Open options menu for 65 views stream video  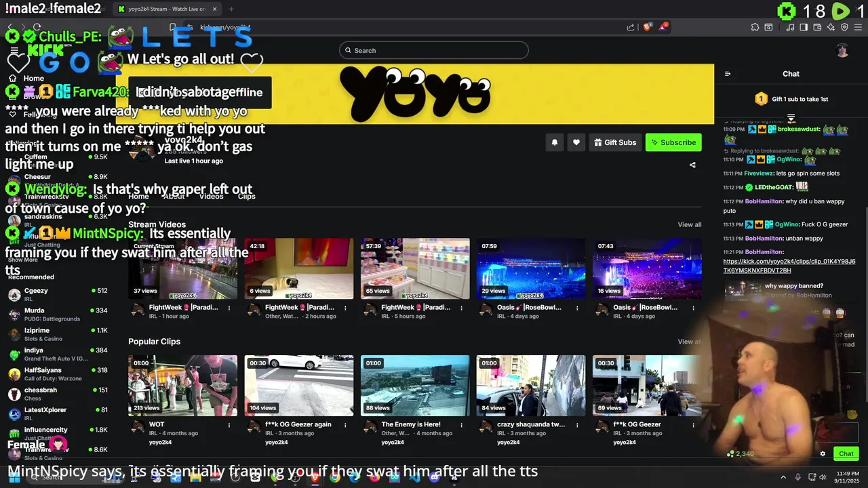(461, 308)
